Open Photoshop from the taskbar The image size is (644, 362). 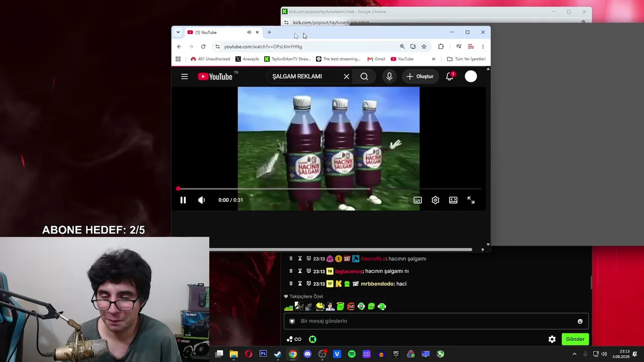tap(263, 354)
